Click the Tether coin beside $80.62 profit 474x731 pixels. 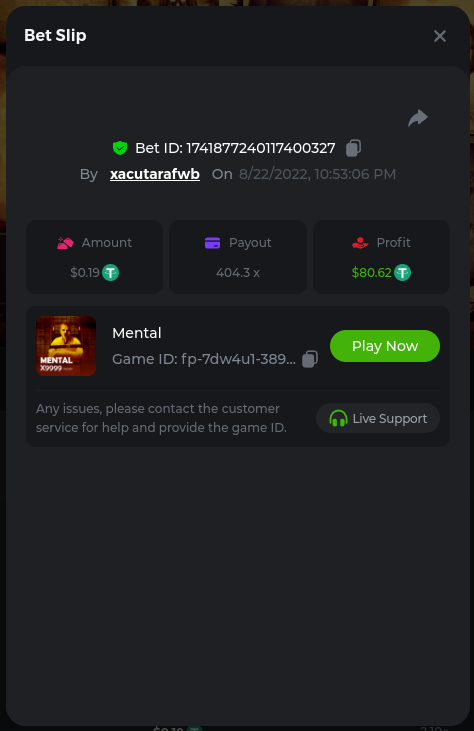(x=402, y=272)
